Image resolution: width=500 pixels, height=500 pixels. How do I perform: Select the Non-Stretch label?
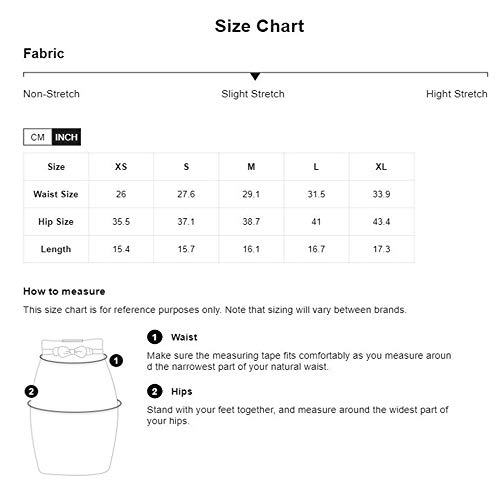[51, 94]
